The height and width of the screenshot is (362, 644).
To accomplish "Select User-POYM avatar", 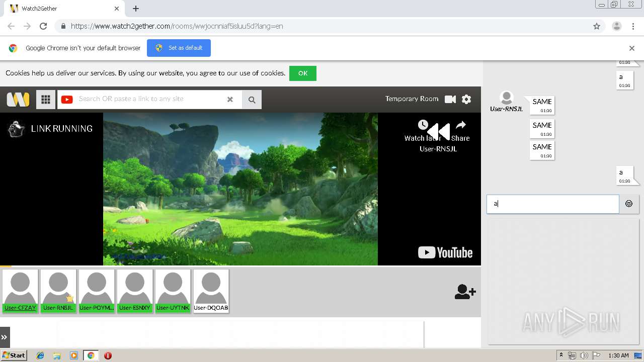I will (x=97, y=291).
